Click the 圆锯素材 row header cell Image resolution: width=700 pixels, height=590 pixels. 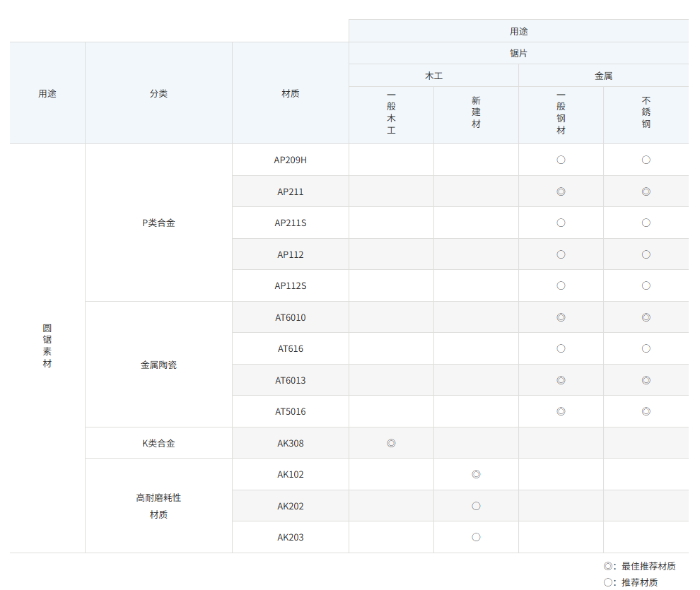(47, 346)
